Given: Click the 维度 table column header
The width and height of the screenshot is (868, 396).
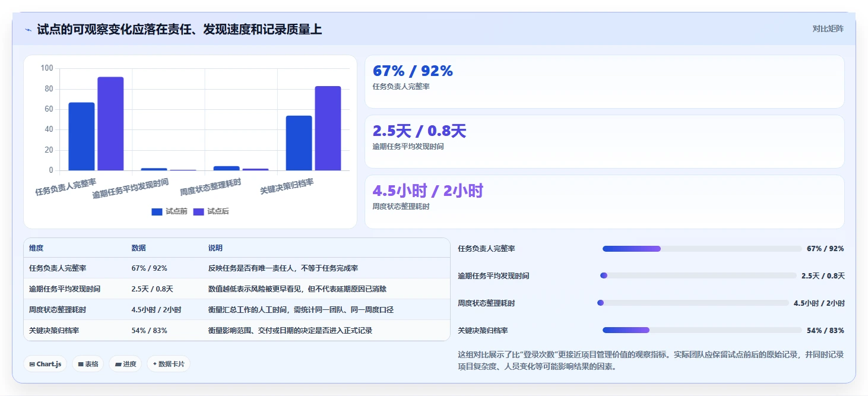Looking at the screenshot, I should 36,248.
